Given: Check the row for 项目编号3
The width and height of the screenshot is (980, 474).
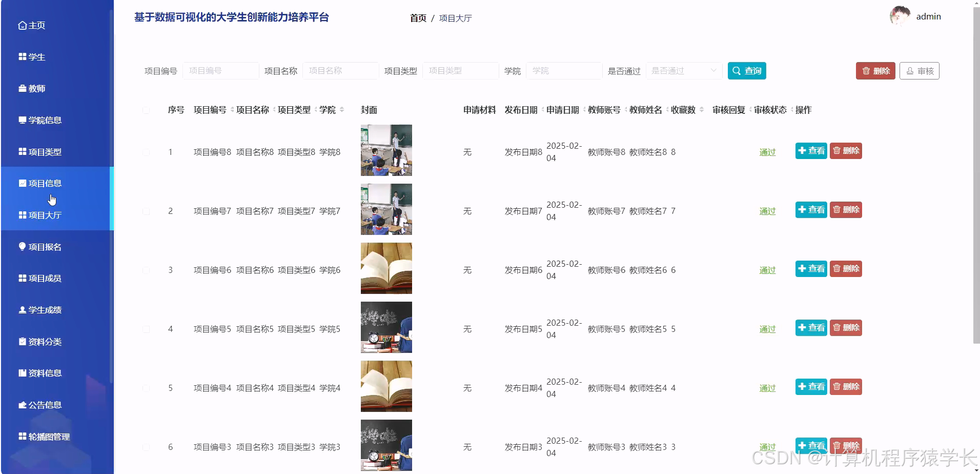Looking at the screenshot, I should click(146, 447).
